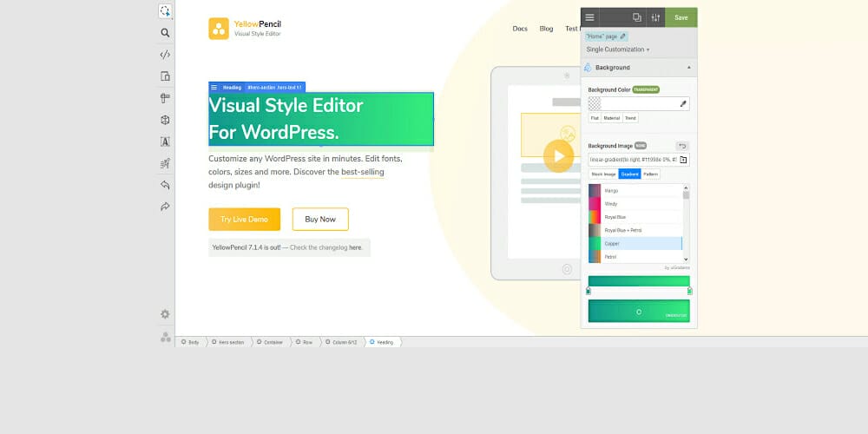The image size is (868, 434).
Task: Select the Gradient tab
Action: point(629,174)
